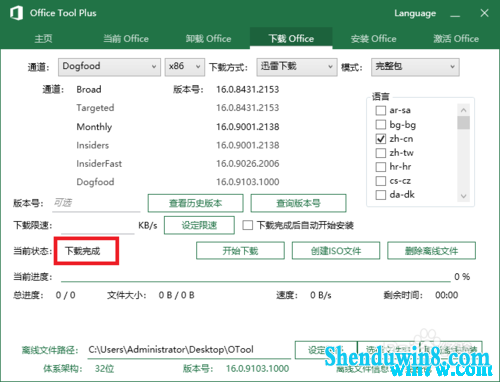Tick the ar-sa language checkbox
The width and height of the screenshot is (500, 382).
pos(381,110)
